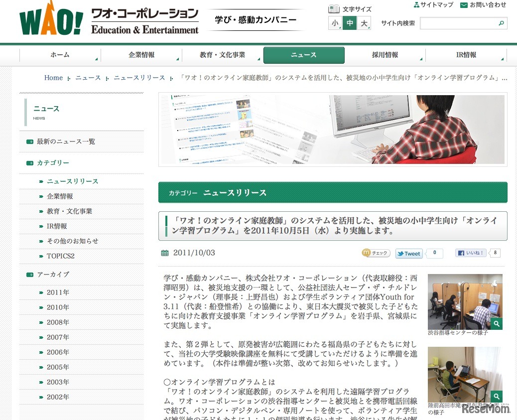This screenshot has width=517, height=420.
Task: Open the 2005年 archive
Action: (x=58, y=367)
